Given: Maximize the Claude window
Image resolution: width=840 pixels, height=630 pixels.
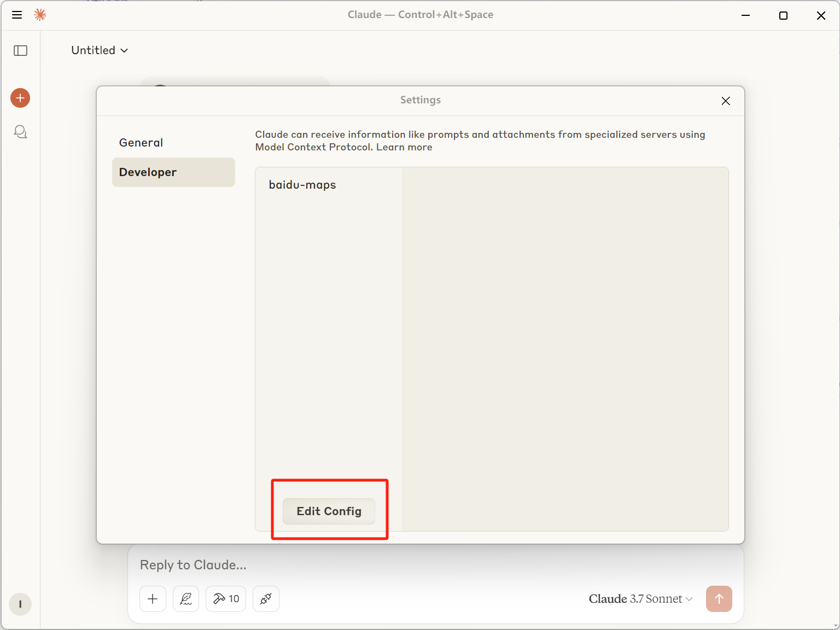Looking at the screenshot, I should (783, 15).
